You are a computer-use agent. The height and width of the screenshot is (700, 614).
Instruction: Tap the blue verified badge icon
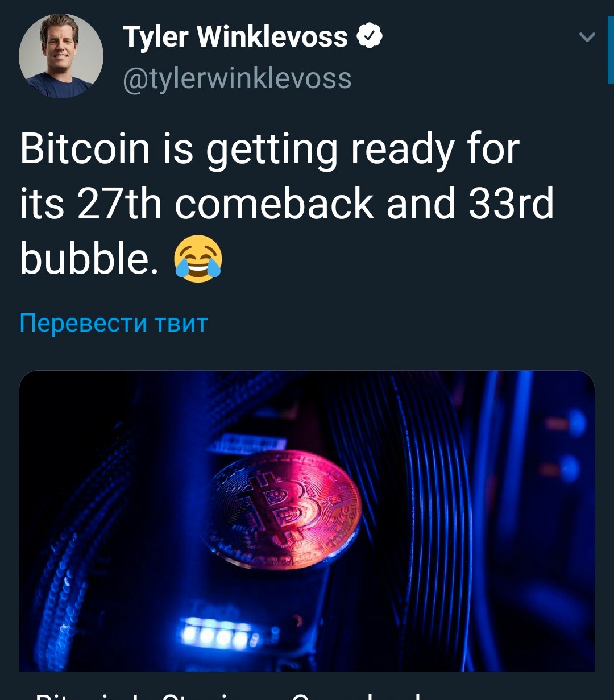tap(370, 37)
